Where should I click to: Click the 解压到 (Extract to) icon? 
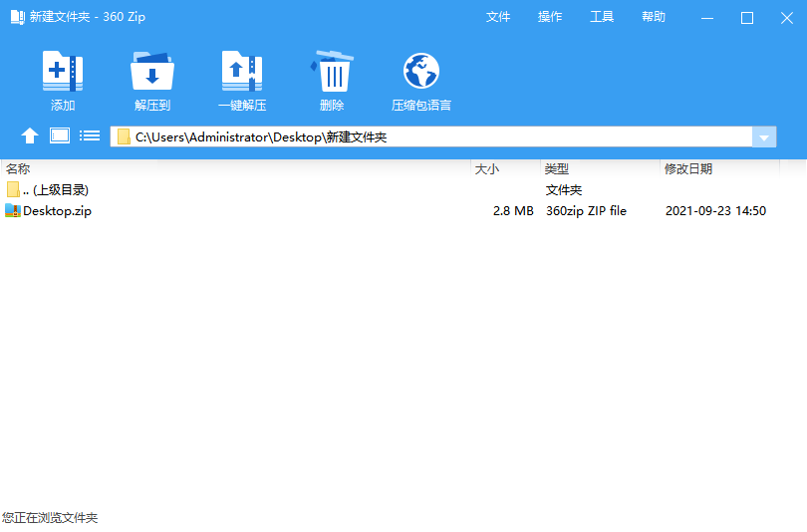coord(152,72)
